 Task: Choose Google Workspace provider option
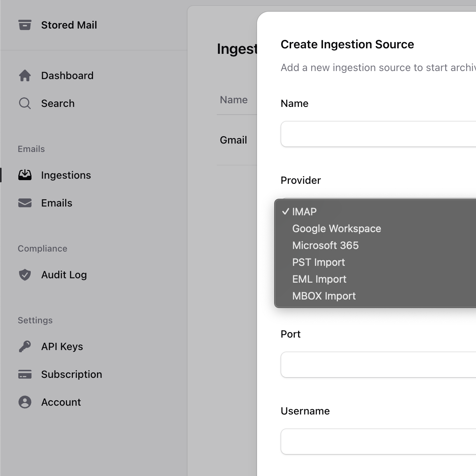pos(336,228)
